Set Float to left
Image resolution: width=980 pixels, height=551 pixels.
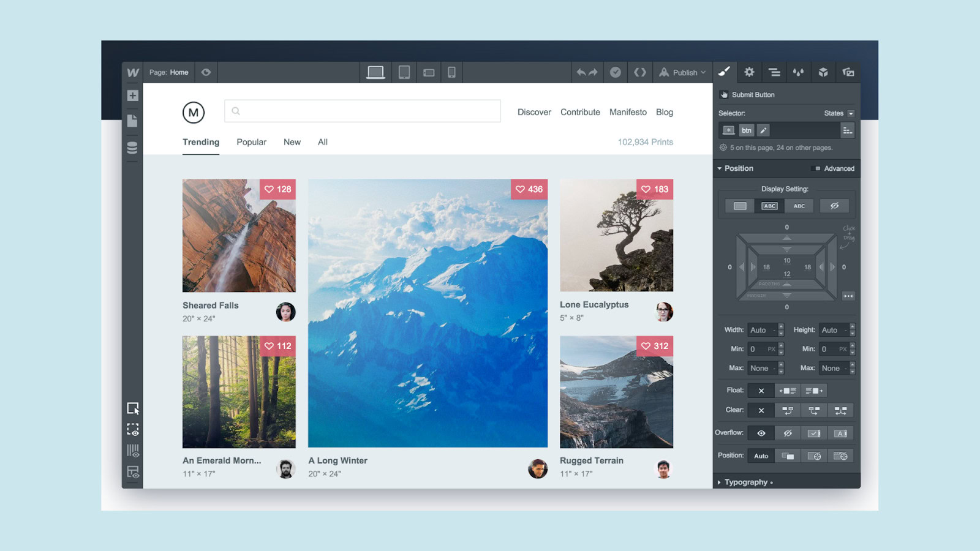tap(788, 391)
